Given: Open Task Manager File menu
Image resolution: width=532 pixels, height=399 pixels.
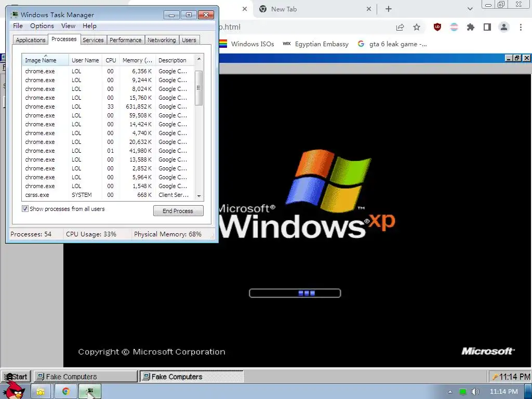Looking at the screenshot, I should (x=18, y=26).
